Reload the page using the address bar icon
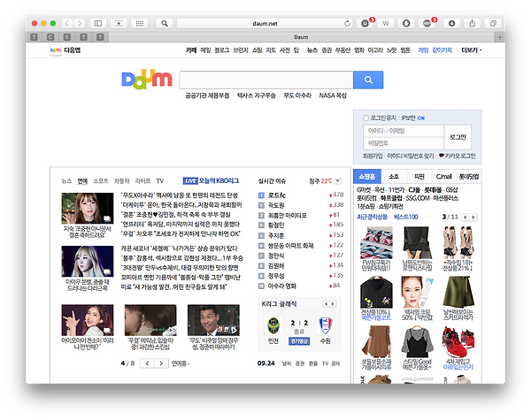 (x=347, y=24)
